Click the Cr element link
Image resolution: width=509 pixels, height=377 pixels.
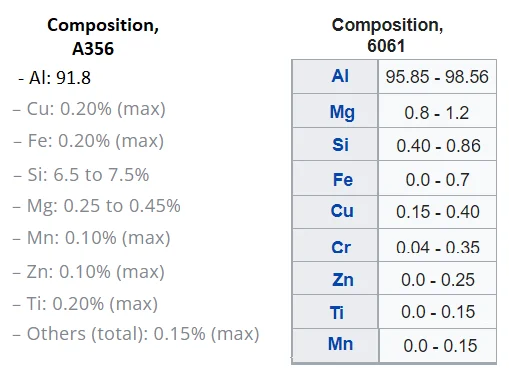point(341,247)
